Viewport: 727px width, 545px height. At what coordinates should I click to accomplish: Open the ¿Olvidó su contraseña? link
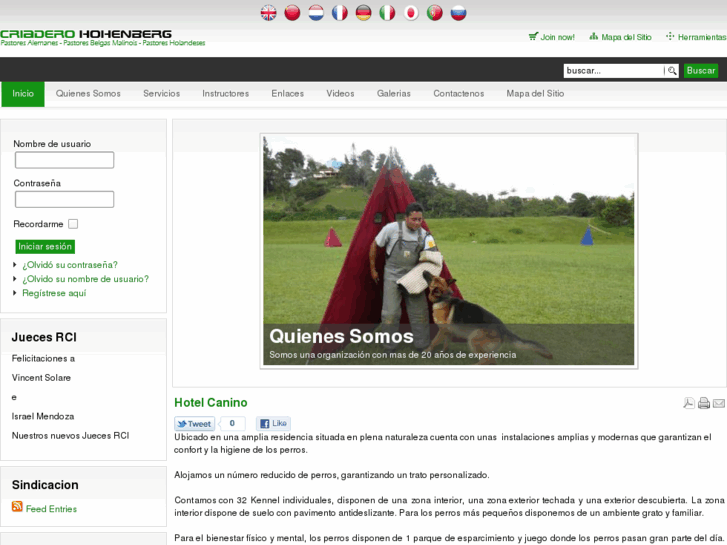pyautogui.click(x=70, y=265)
